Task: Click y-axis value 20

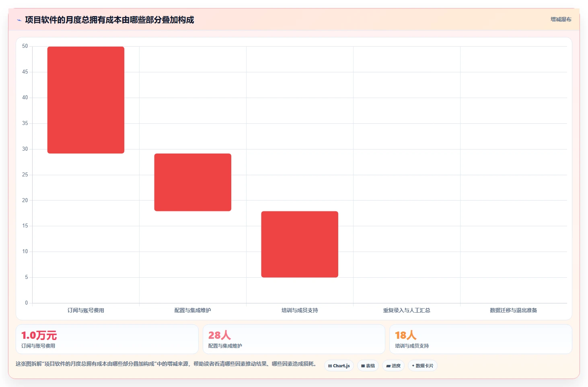Action: coord(25,201)
